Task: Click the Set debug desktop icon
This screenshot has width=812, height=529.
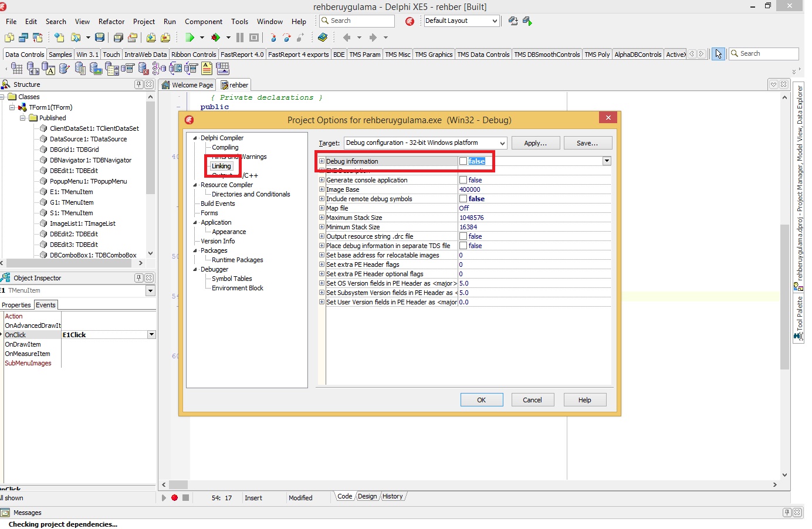Action: 527,21
